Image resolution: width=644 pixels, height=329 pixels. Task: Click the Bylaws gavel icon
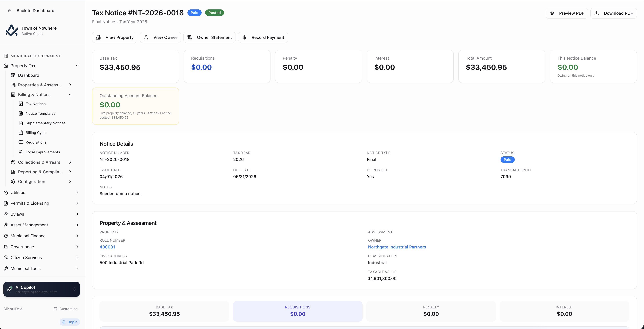6,214
